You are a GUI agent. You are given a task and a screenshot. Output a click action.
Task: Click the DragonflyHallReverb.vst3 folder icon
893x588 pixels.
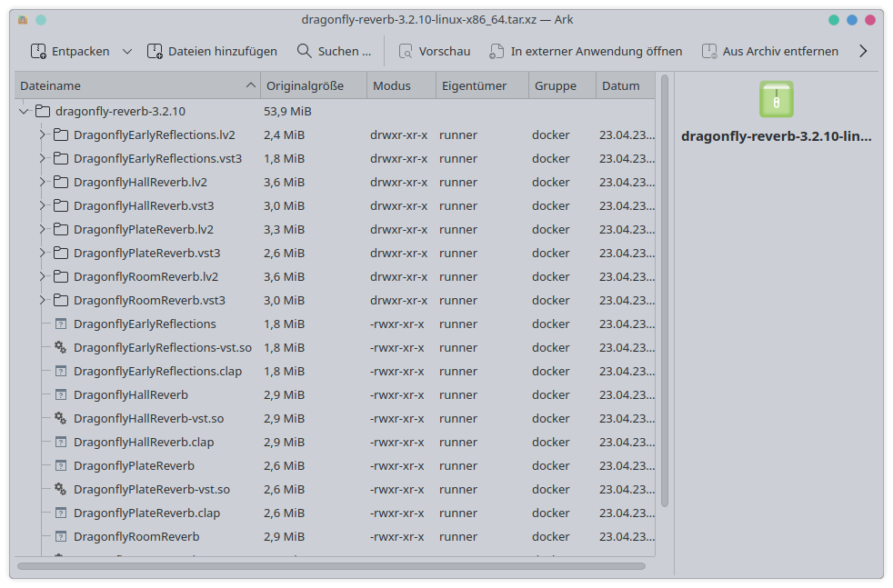click(61, 205)
